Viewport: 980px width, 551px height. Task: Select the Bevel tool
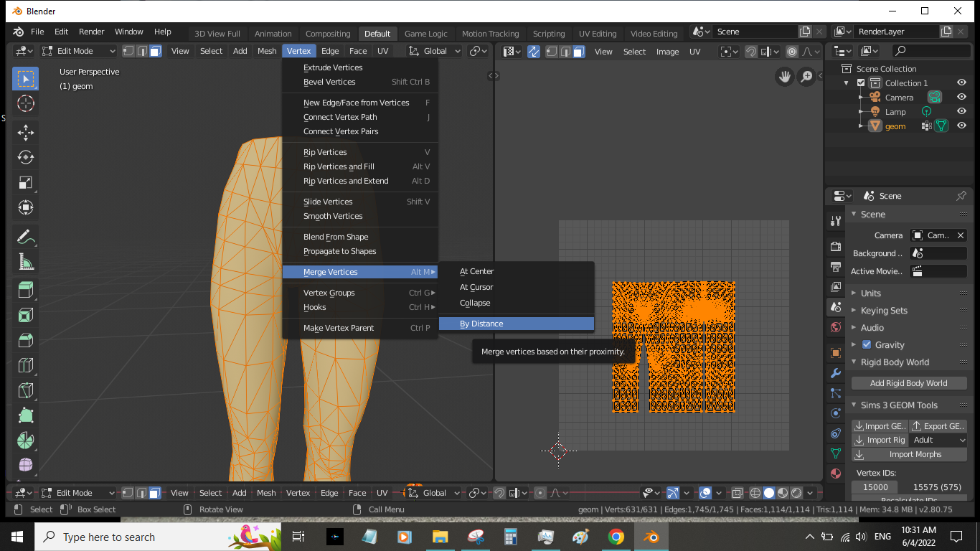25,340
